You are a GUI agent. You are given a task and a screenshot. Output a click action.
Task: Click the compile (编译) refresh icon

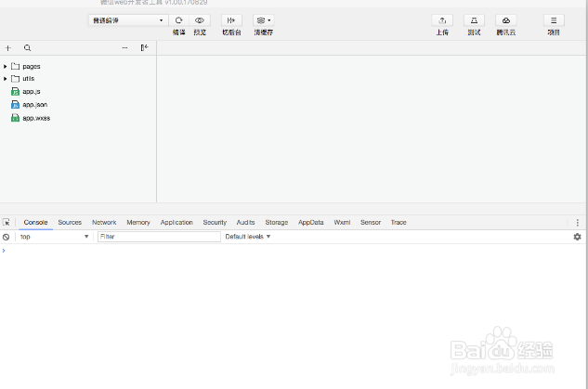(179, 20)
